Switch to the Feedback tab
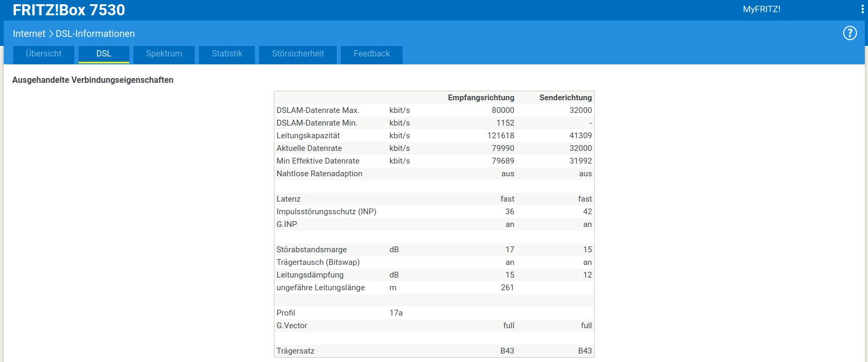This screenshot has height=362, width=868. (x=372, y=54)
